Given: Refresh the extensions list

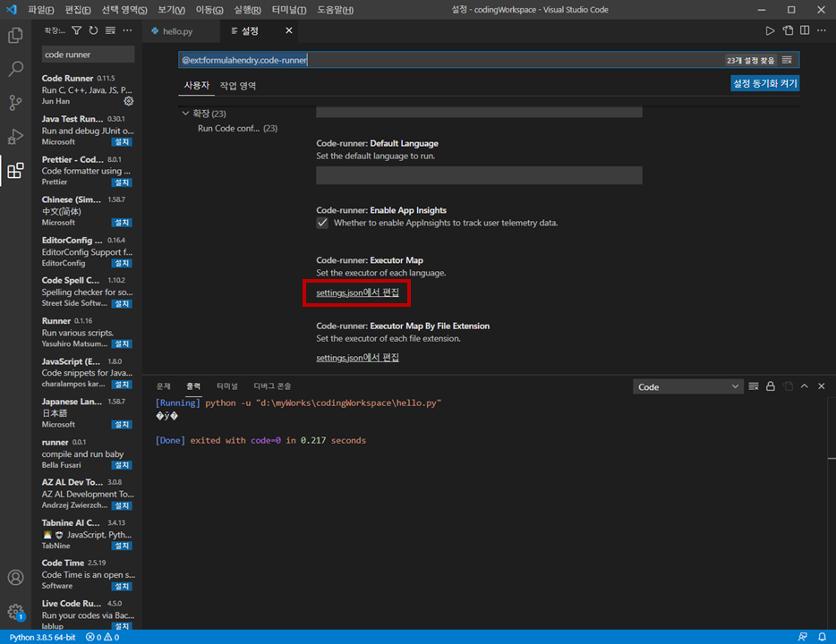Looking at the screenshot, I should (x=93, y=31).
